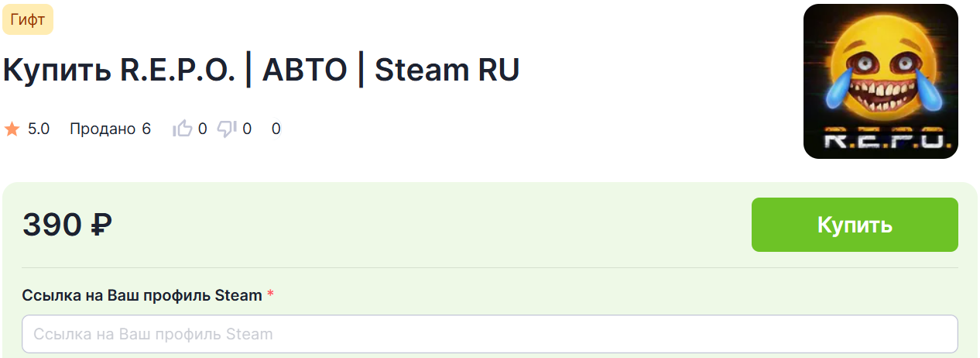The image size is (980, 358).
Task: Click the divider line below the price
Action: click(x=490, y=268)
